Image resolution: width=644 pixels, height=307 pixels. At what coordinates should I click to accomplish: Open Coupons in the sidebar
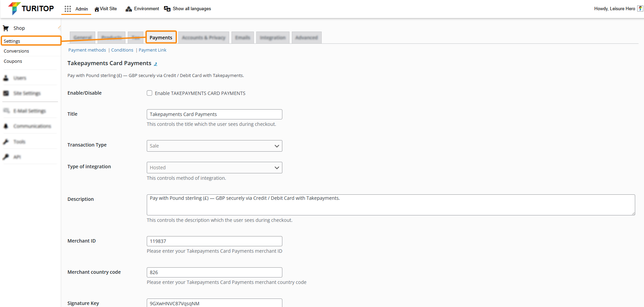tap(13, 61)
